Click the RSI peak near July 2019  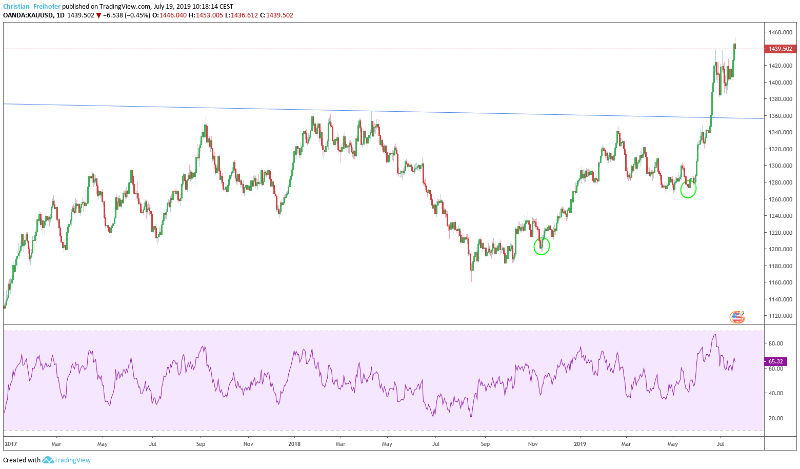coord(714,335)
